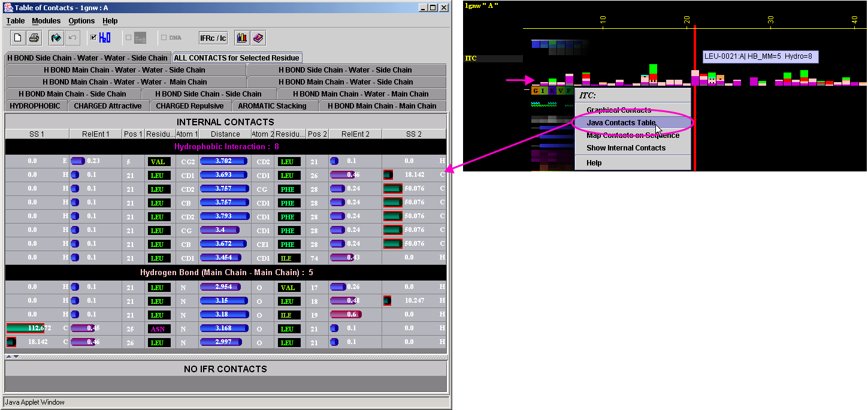Click the ruler label 30 in sequence viewer
Viewport: 868px width, 410px height.
click(771, 19)
